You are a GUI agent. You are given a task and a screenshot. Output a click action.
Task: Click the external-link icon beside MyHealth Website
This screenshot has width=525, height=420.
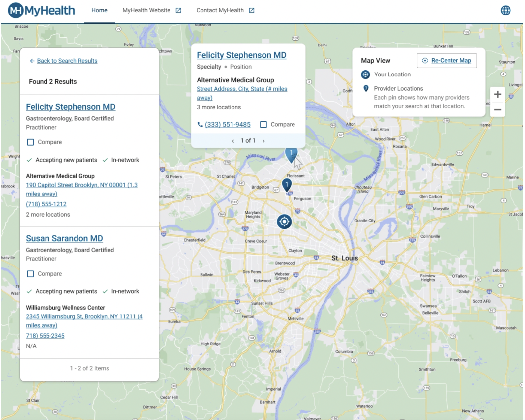point(178,10)
